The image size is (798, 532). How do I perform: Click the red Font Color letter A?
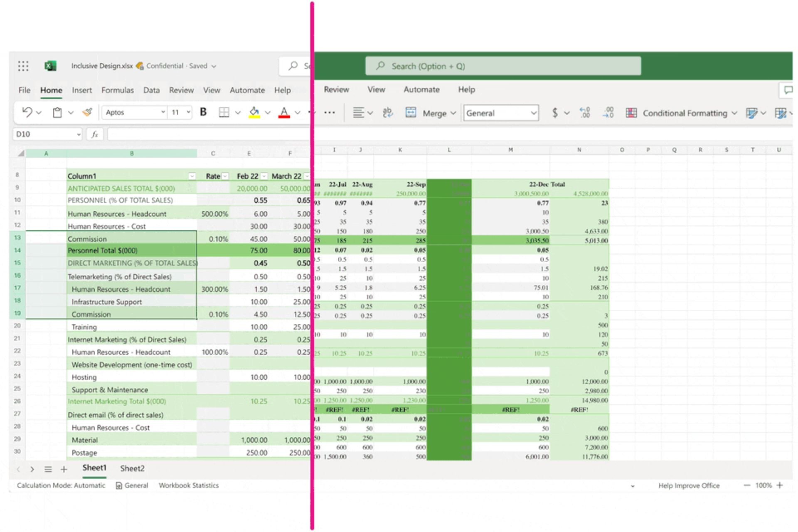point(284,112)
